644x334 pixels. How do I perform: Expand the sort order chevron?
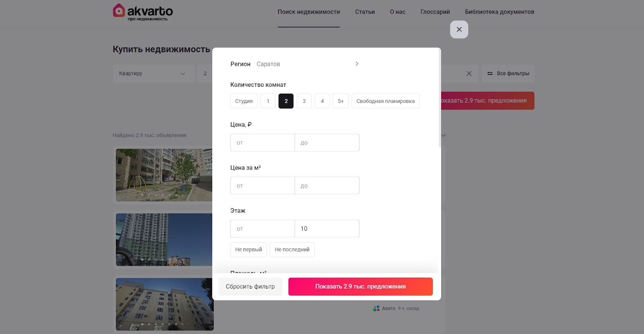point(444,135)
